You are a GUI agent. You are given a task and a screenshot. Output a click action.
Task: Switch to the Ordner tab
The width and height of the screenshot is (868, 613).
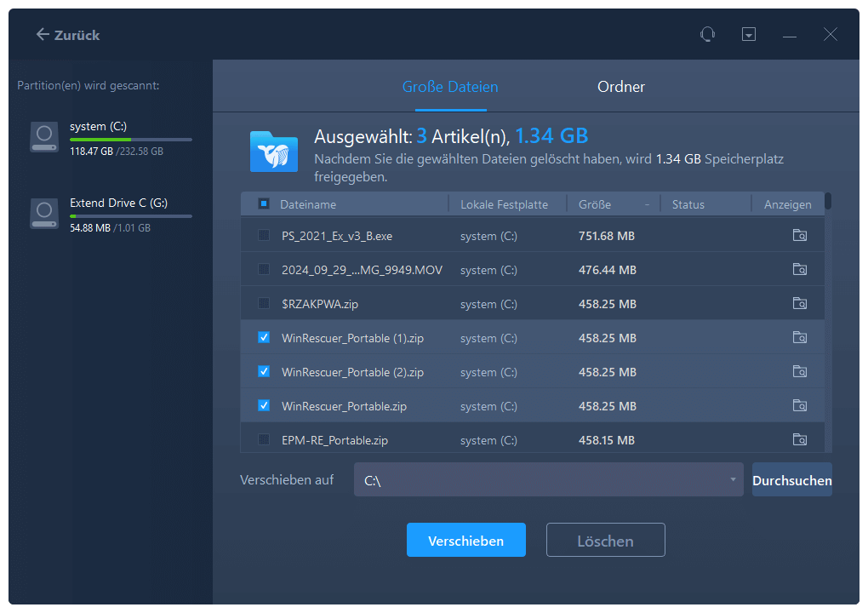pyautogui.click(x=620, y=87)
